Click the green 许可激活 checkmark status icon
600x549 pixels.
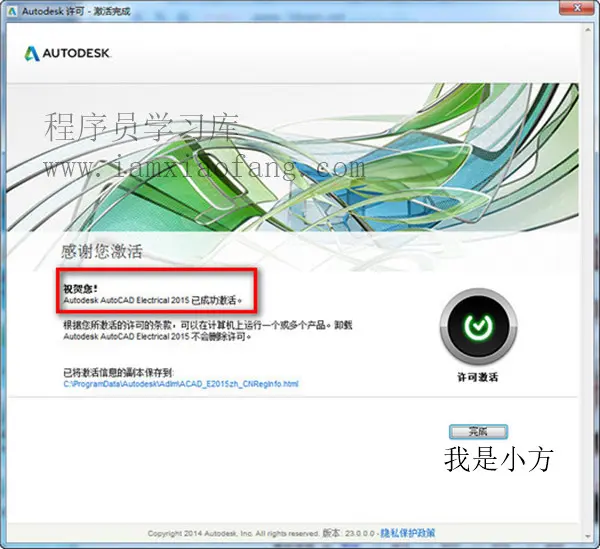tap(478, 326)
